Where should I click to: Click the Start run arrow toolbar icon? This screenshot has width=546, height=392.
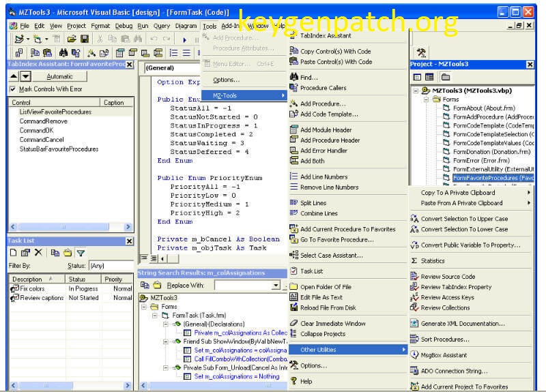184,40
